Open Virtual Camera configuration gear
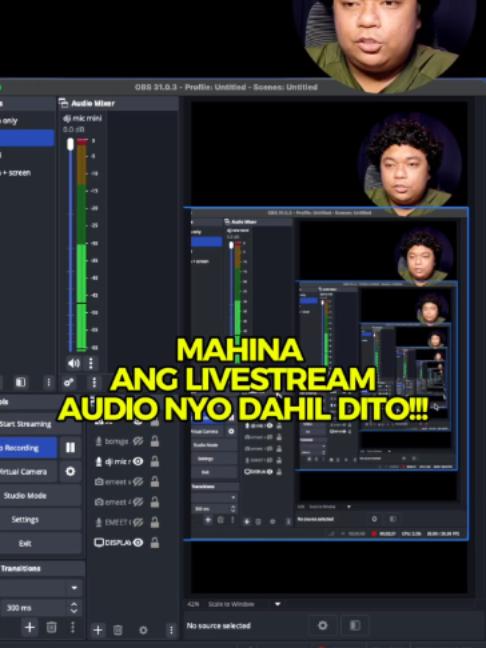The image size is (486, 648). (x=70, y=472)
